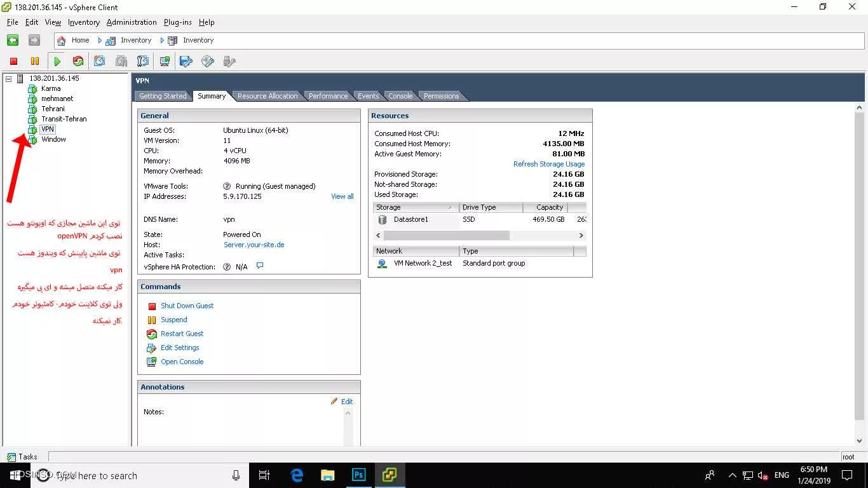Click the USB device connect toolbar icon
The image size is (868, 488).
(229, 61)
